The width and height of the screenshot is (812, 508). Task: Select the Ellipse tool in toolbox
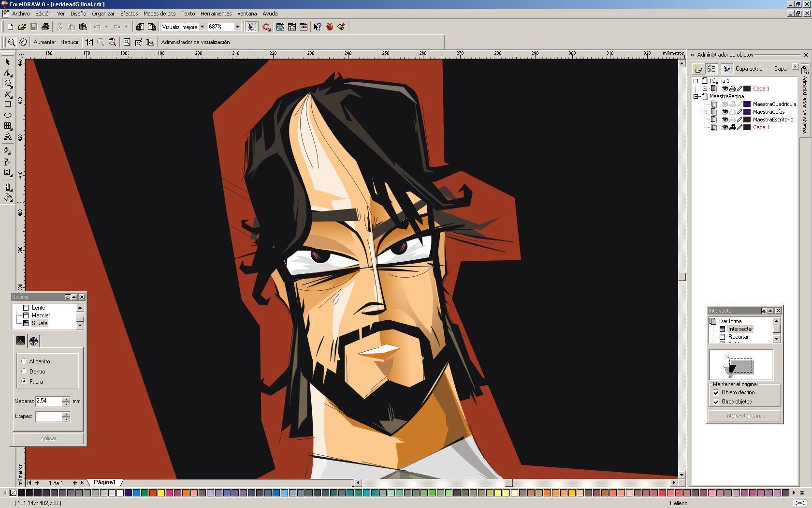click(8, 115)
